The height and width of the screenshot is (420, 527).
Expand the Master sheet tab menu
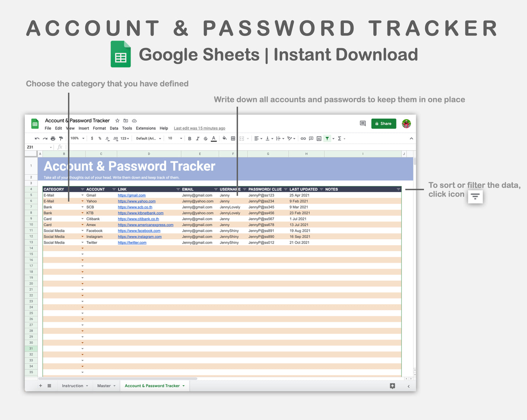(114, 386)
